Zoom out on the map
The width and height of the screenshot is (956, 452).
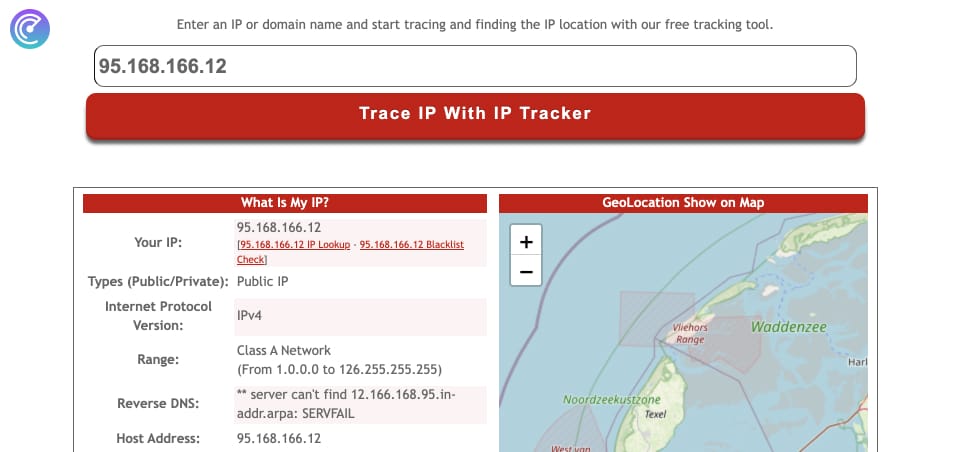(526, 271)
